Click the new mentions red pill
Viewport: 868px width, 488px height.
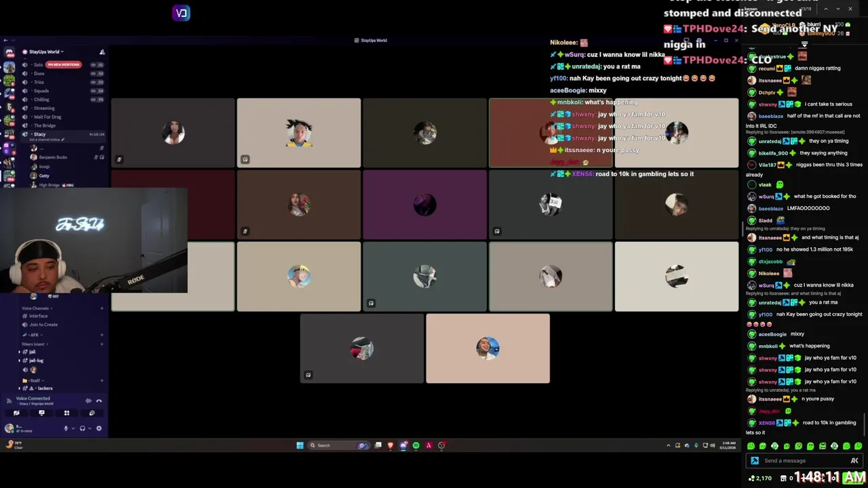(64, 64)
